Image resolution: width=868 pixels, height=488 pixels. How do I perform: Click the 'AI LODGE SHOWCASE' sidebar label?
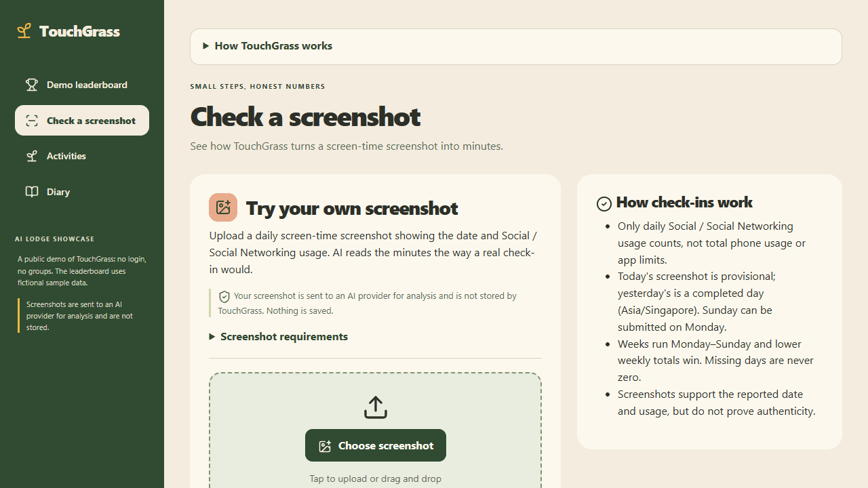(55, 239)
